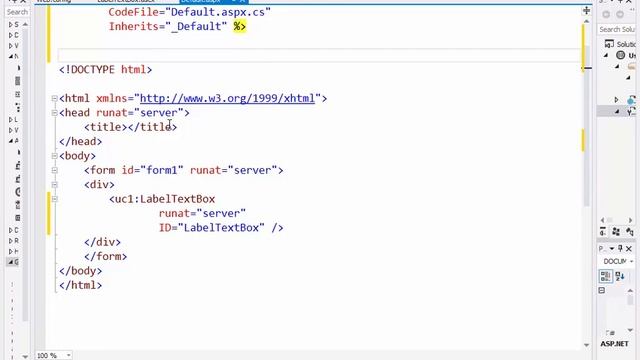640x360 pixels.
Task: Click the Toolbox search field
Action: tap(17, 12)
